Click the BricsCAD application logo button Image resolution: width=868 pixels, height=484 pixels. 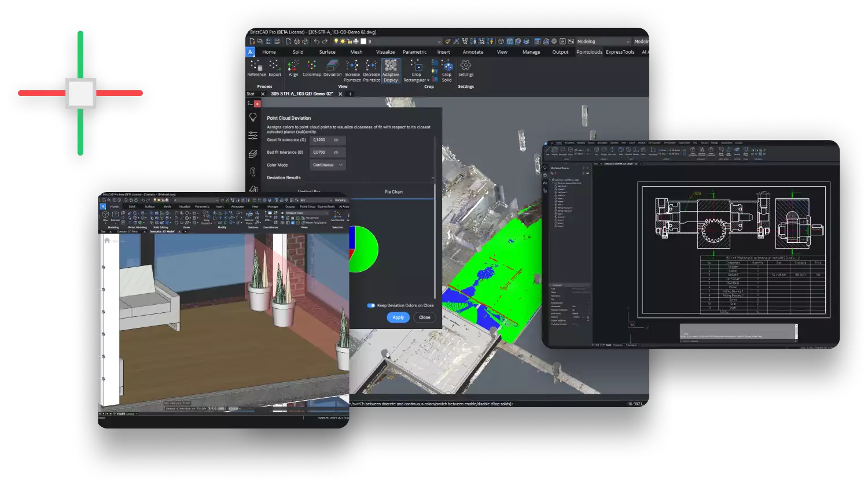[251, 52]
